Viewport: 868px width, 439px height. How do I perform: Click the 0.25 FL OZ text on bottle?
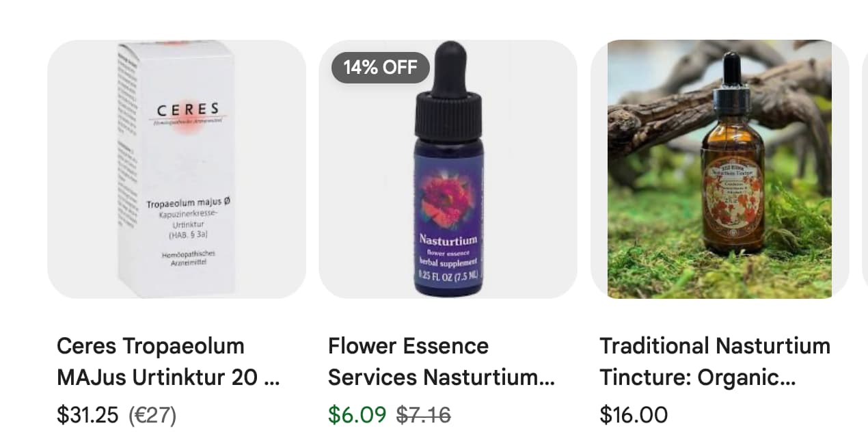pyautogui.click(x=448, y=276)
